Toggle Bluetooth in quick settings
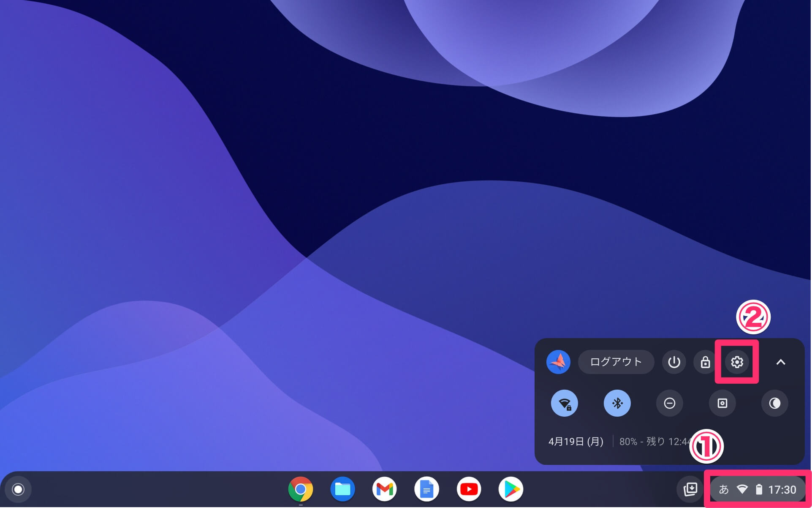This screenshot has width=812, height=508. 617,403
